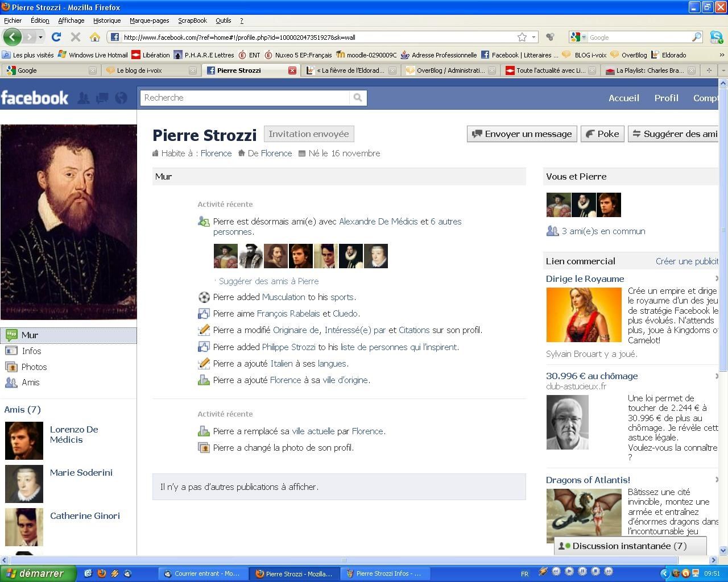
Task: Click the Windows démarrer start button
Action: 38,573
